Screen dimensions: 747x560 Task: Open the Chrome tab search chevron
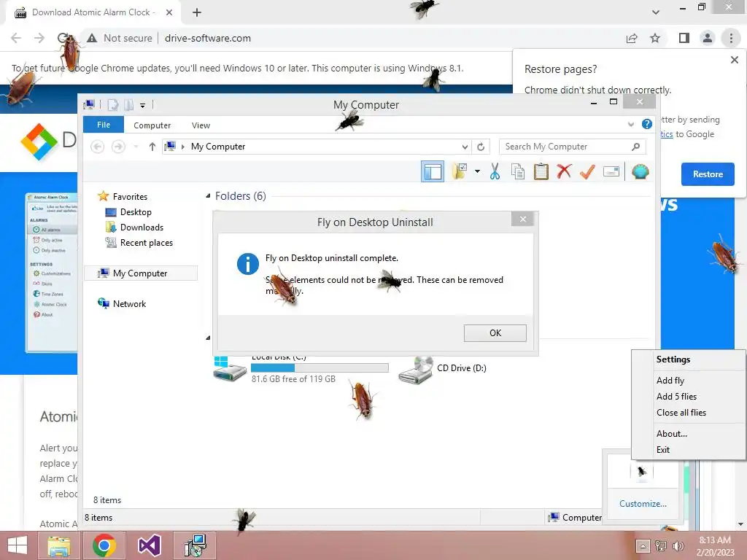point(656,12)
